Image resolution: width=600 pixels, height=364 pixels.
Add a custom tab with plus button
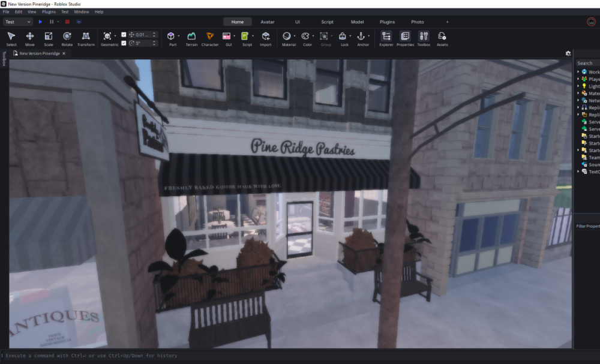point(448,22)
